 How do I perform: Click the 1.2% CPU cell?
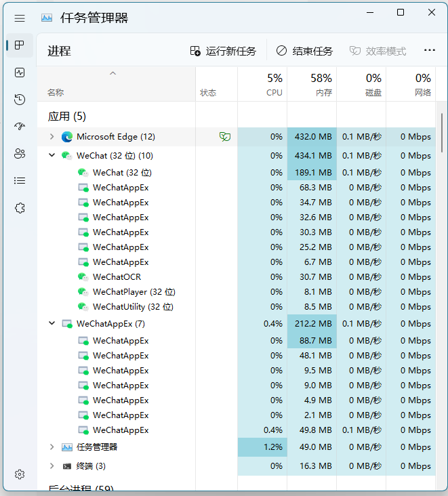coord(262,447)
